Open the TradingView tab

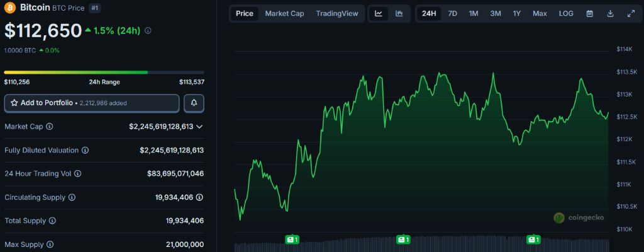pos(337,13)
